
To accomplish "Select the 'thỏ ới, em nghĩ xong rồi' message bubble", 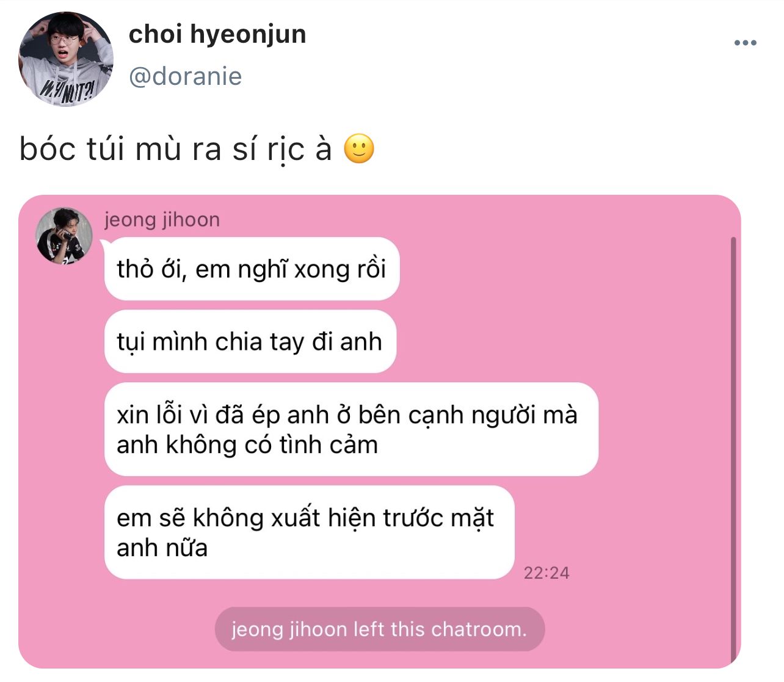I will coord(252,269).
